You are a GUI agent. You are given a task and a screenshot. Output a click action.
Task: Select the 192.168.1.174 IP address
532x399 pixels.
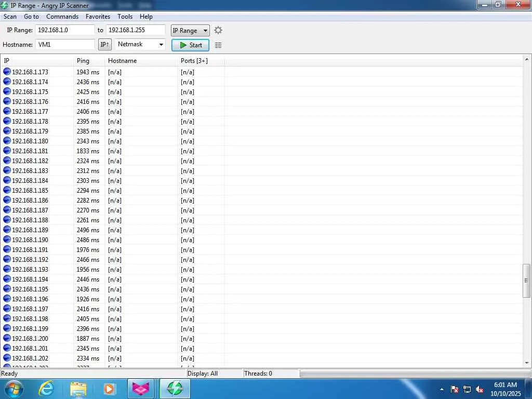coord(30,82)
